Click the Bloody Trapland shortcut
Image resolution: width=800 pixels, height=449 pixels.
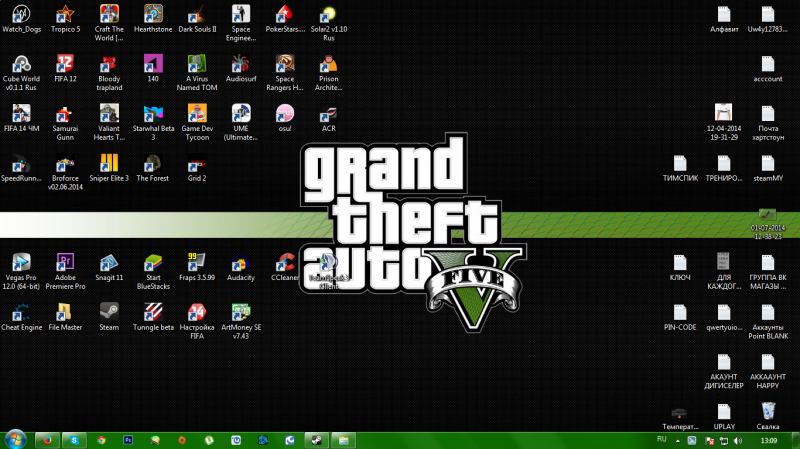tap(109, 72)
